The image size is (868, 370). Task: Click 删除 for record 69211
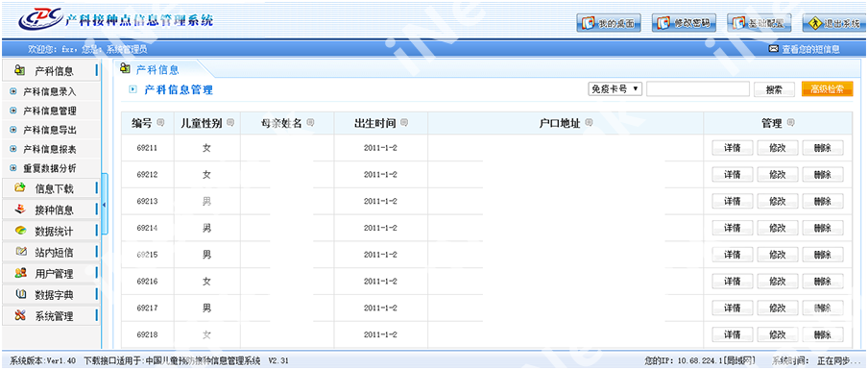click(823, 148)
